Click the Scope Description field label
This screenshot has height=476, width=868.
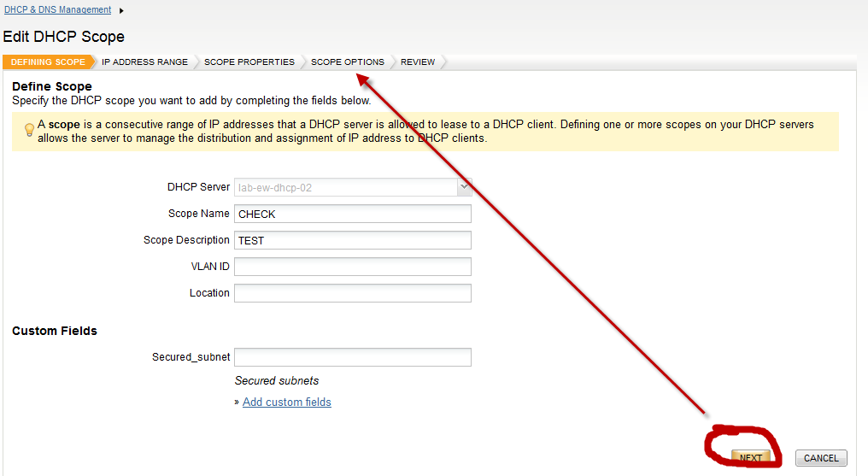(186, 240)
